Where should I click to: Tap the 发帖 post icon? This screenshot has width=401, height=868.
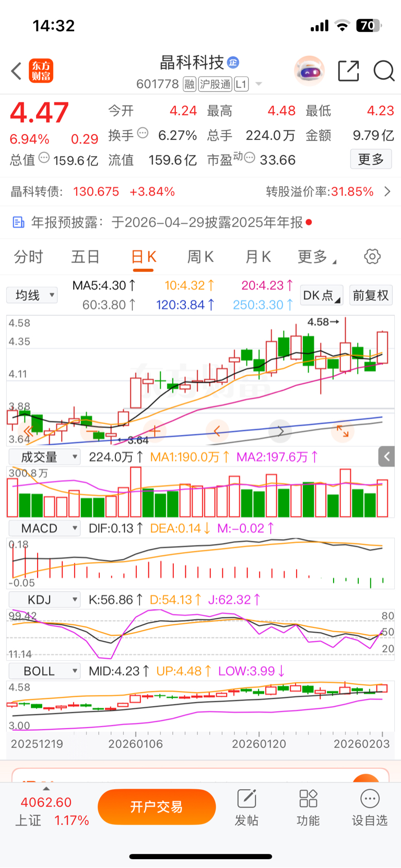click(x=246, y=808)
